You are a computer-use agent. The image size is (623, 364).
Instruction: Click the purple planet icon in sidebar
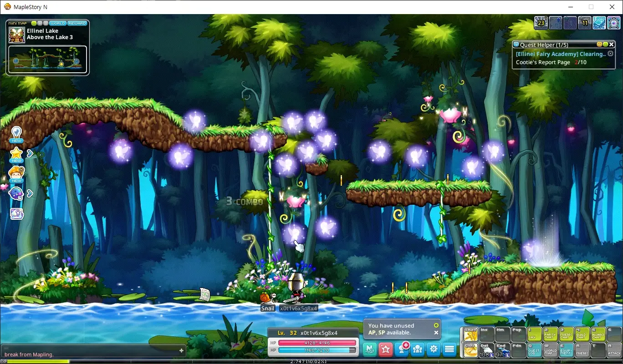[16, 193]
